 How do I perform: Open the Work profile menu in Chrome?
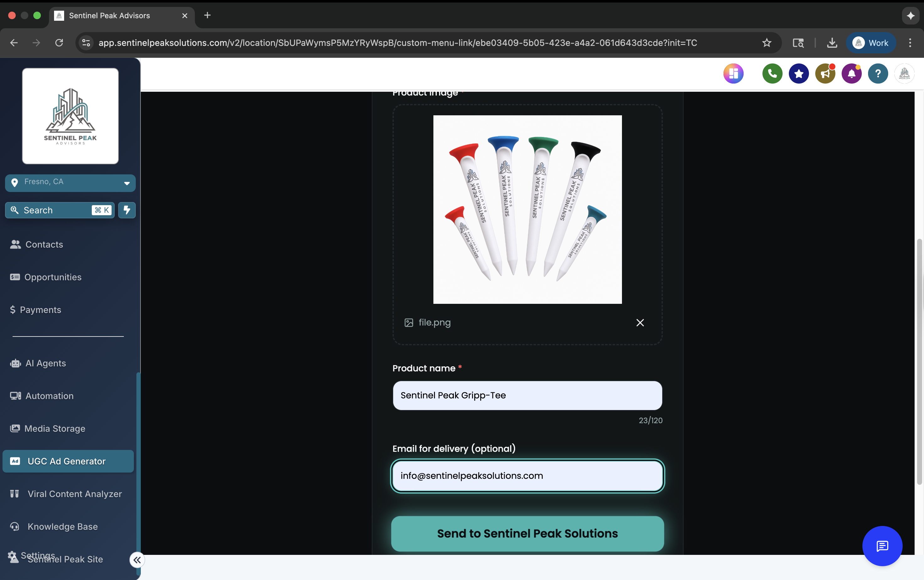click(x=871, y=43)
